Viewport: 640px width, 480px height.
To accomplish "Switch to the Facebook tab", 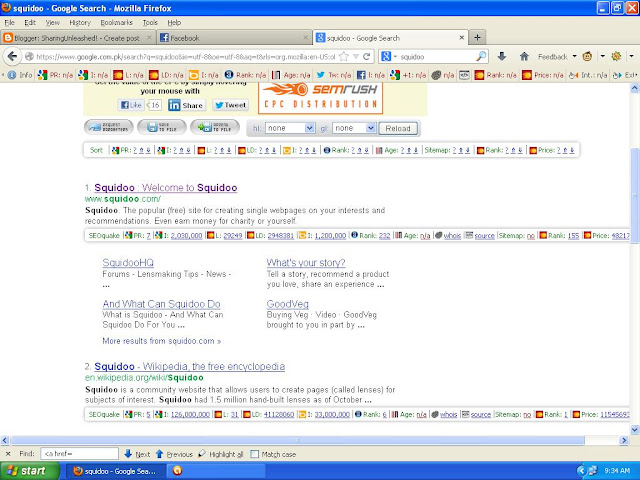I will pos(234,38).
